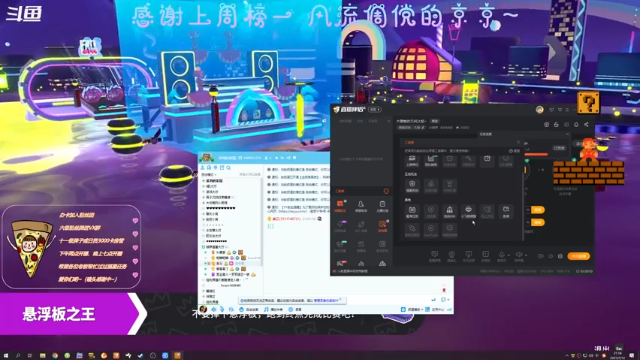Open the settings gear left of the orange start button

(560, 256)
